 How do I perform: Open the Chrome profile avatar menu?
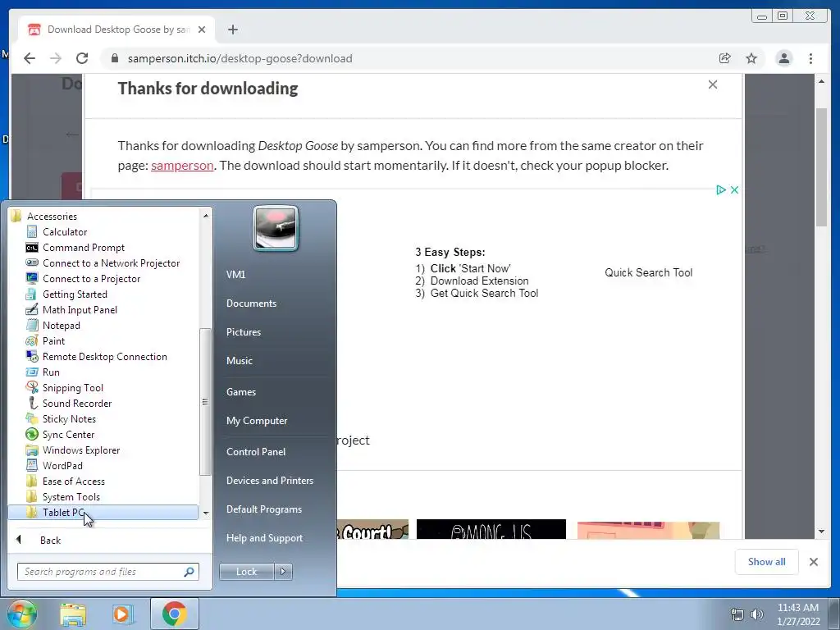tap(783, 58)
